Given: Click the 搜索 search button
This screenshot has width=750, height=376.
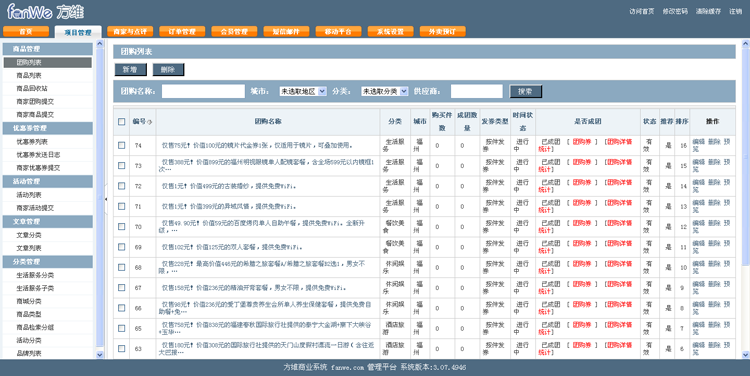Looking at the screenshot, I should click(526, 91).
